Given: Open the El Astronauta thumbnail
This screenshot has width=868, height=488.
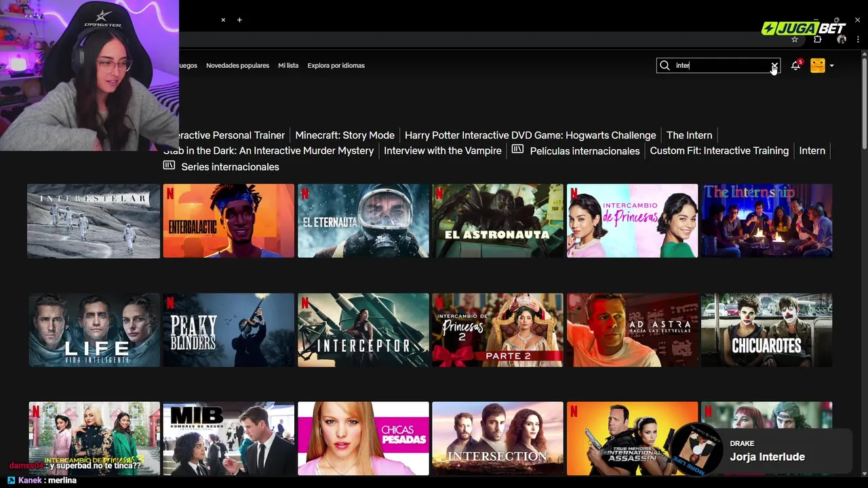Looking at the screenshot, I should (x=498, y=221).
